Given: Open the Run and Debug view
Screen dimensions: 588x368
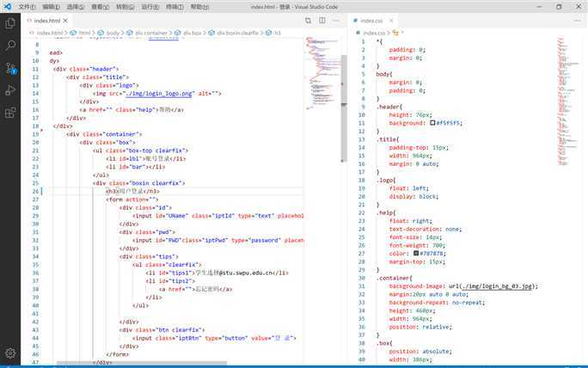Looking at the screenshot, I should point(10,90).
